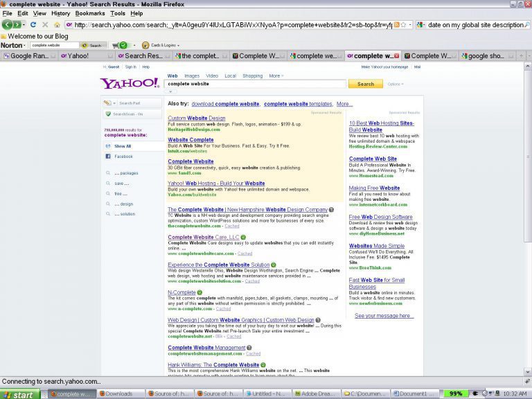Click the magnifier icon beside '... packages'
The height and width of the screenshot is (399, 532).
[x=108, y=173]
